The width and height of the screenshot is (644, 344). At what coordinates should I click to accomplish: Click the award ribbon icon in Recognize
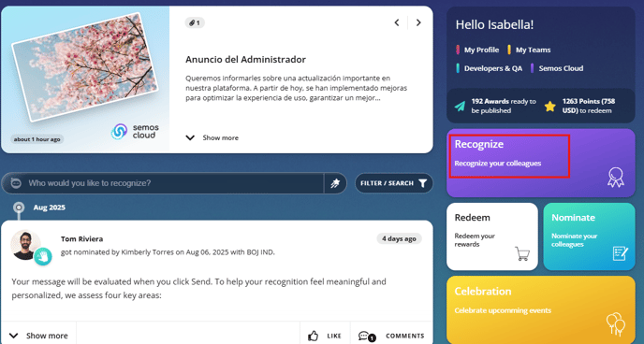click(x=615, y=178)
